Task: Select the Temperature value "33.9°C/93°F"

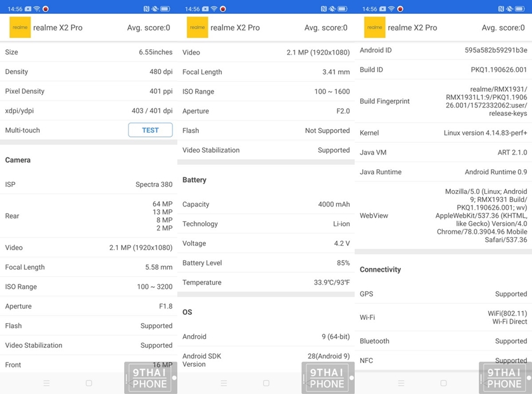Action: tap(332, 283)
